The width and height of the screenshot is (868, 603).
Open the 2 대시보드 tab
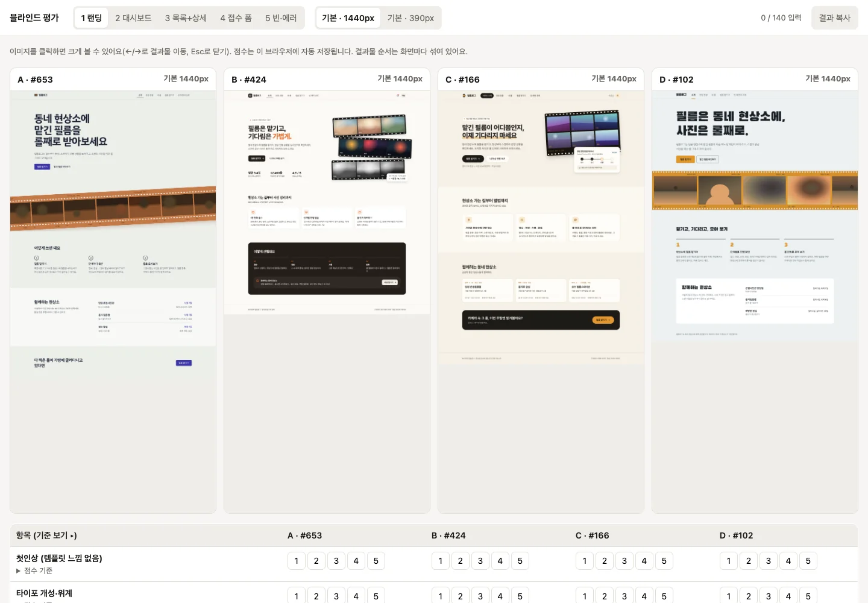133,18
